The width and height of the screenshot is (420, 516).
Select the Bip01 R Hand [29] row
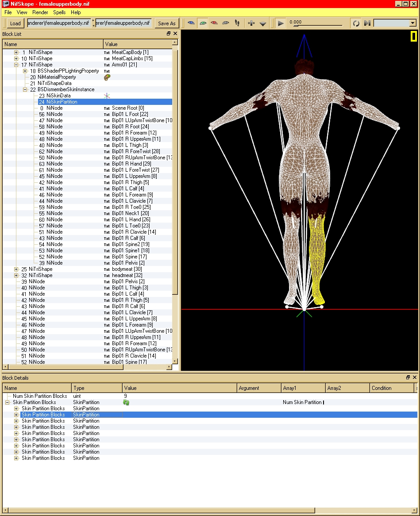87,164
